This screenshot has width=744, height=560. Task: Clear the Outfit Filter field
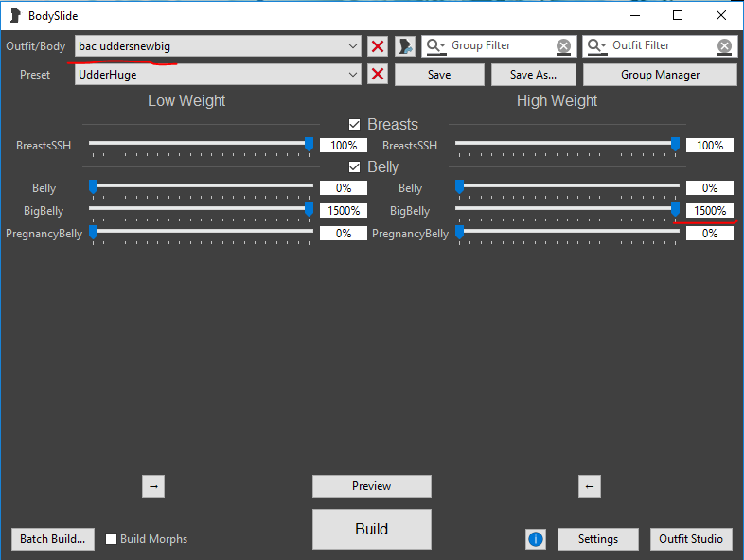[724, 46]
